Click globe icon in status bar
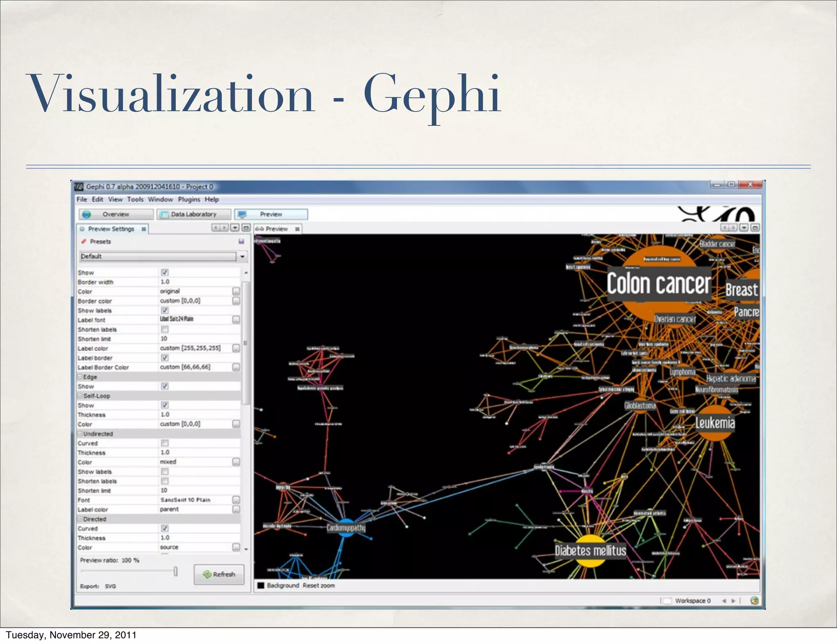Screen dimensions: 837x644 tap(754, 600)
